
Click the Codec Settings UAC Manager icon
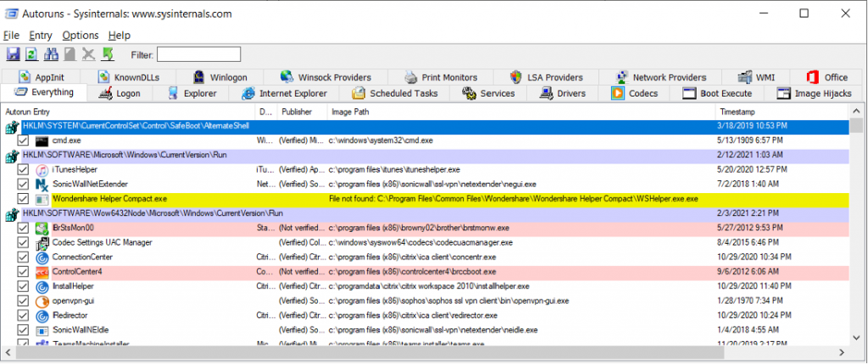42,242
